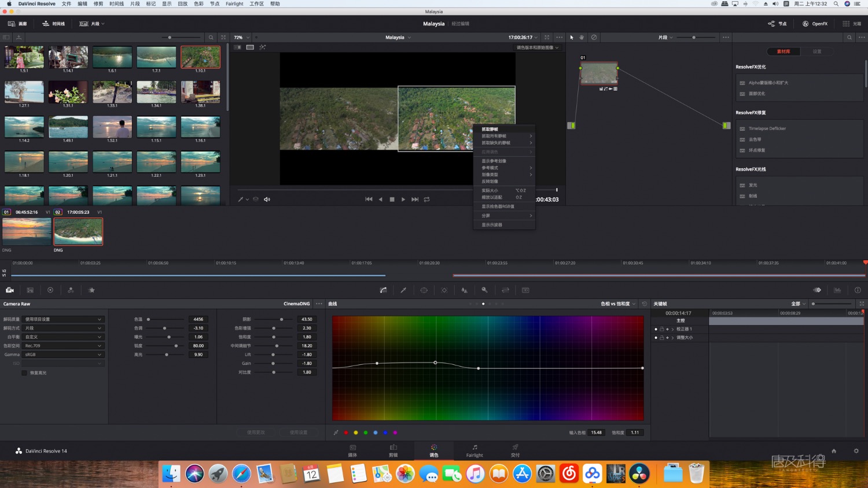Open project settings gear icon
The height and width of the screenshot is (488, 868).
[x=856, y=451]
